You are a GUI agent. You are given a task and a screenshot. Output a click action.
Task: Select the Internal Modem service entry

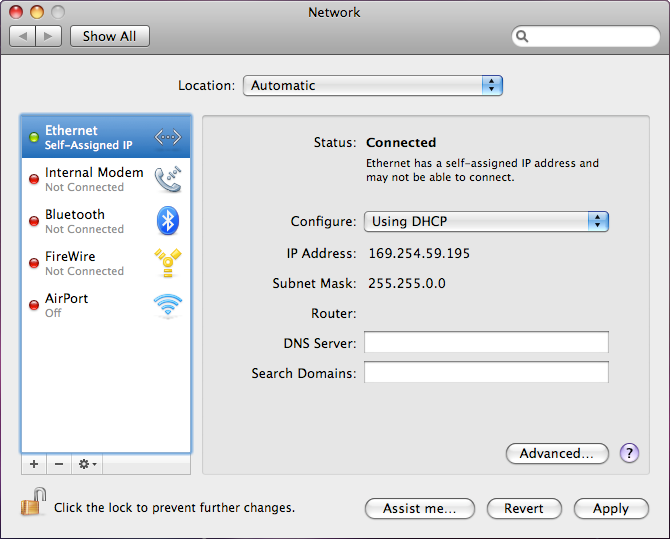(x=94, y=179)
